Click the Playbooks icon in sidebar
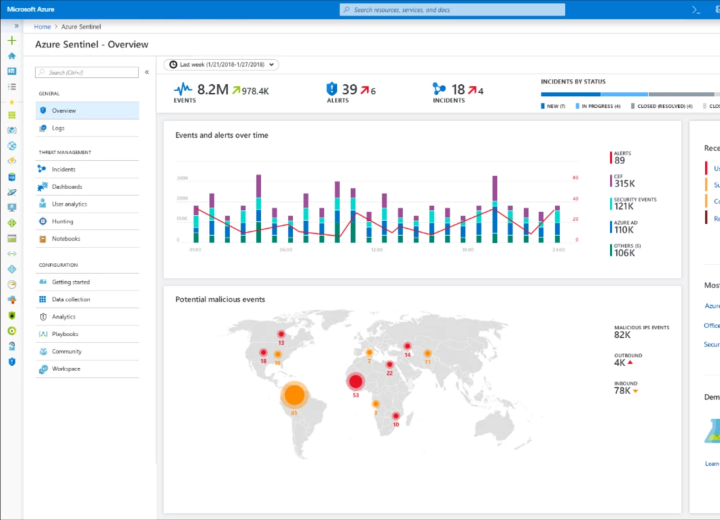The height and width of the screenshot is (520, 720). (43, 334)
